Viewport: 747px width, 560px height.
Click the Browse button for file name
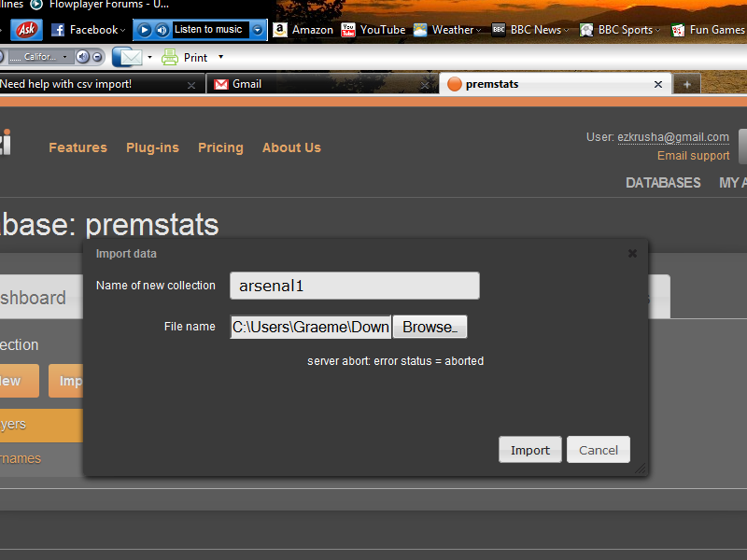[x=430, y=327]
